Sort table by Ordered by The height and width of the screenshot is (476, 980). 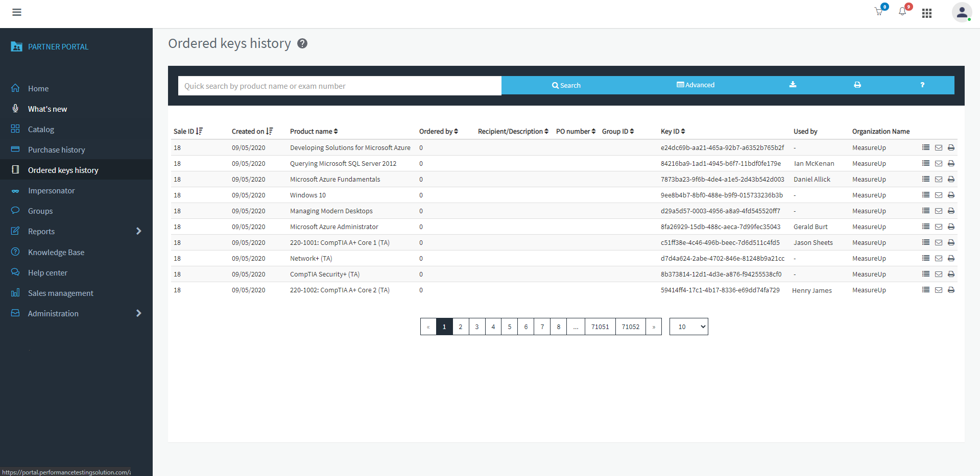(439, 131)
